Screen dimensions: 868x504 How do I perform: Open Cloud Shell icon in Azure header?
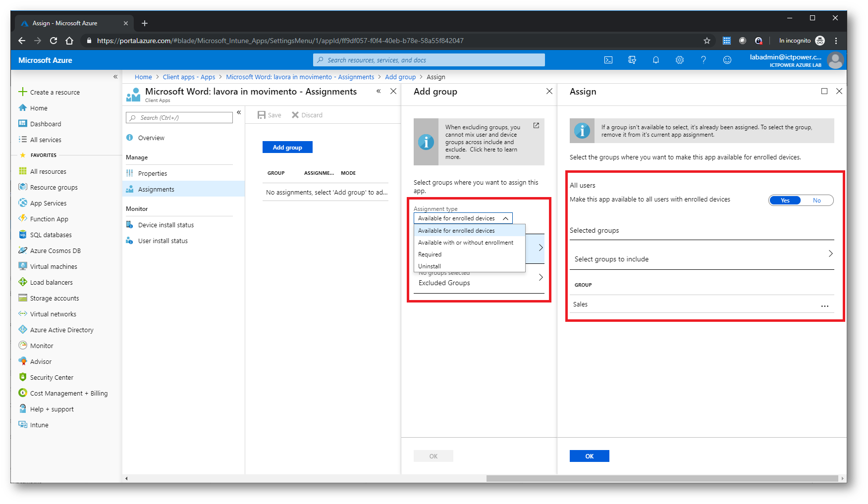608,60
